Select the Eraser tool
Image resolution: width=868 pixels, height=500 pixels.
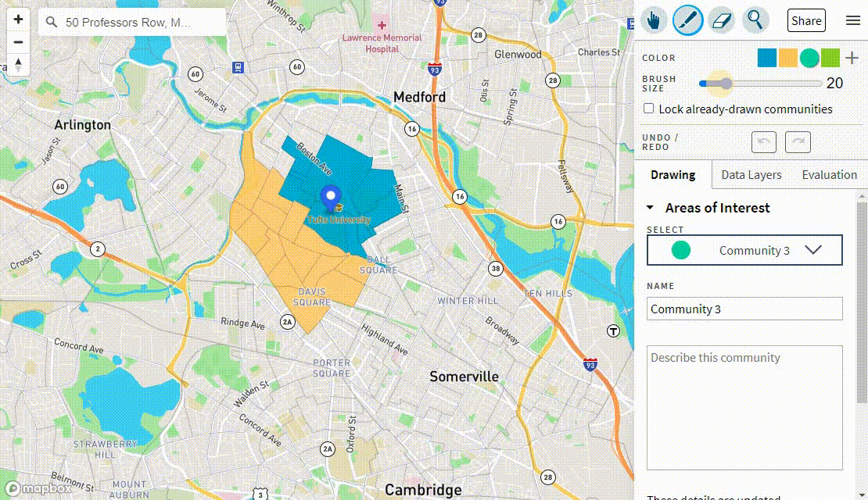coord(721,20)
